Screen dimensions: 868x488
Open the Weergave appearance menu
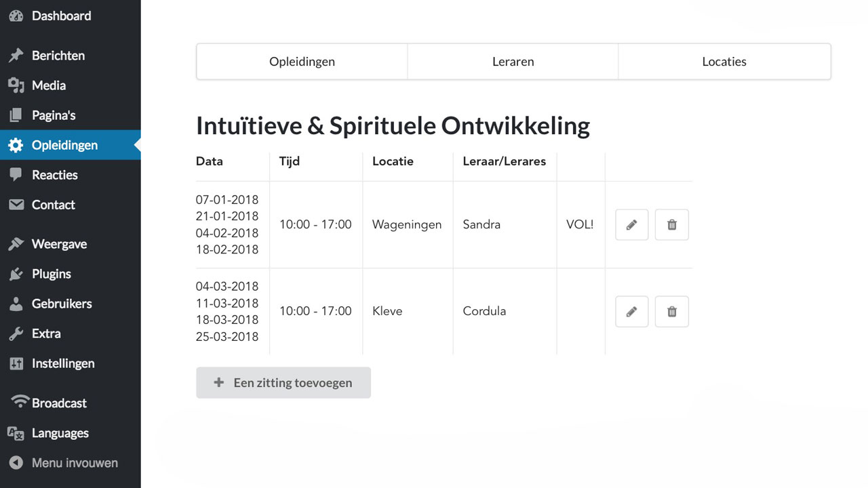59,244
